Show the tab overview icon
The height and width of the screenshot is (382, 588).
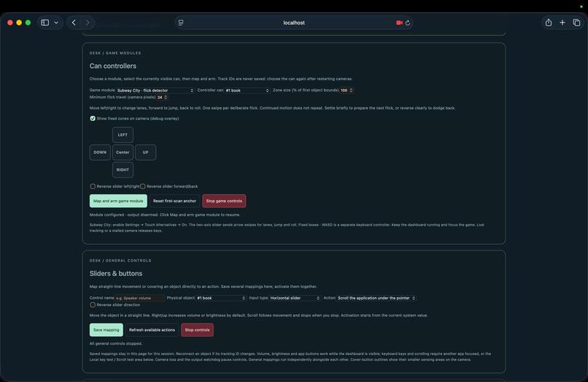577,23
